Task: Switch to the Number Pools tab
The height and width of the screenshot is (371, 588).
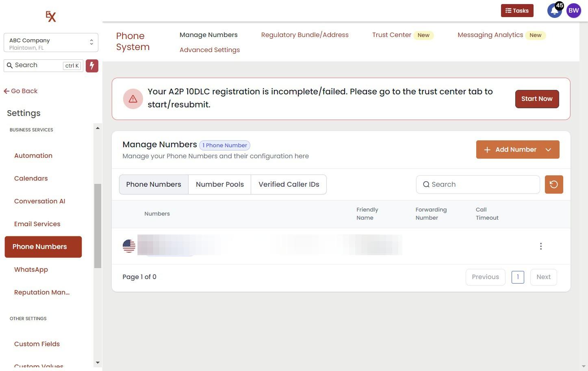Action: pyautogui.click(x=219, y=185)
